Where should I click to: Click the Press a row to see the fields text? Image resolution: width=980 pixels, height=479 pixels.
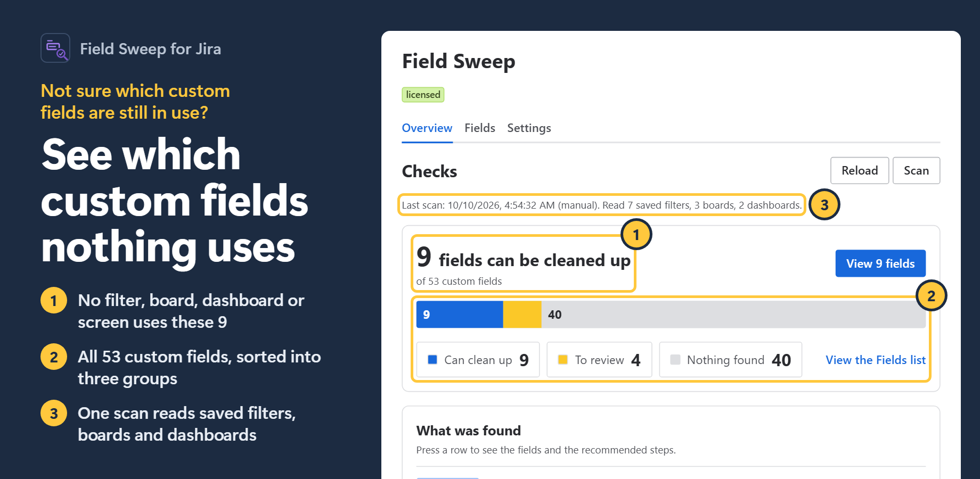coord(546,450)
